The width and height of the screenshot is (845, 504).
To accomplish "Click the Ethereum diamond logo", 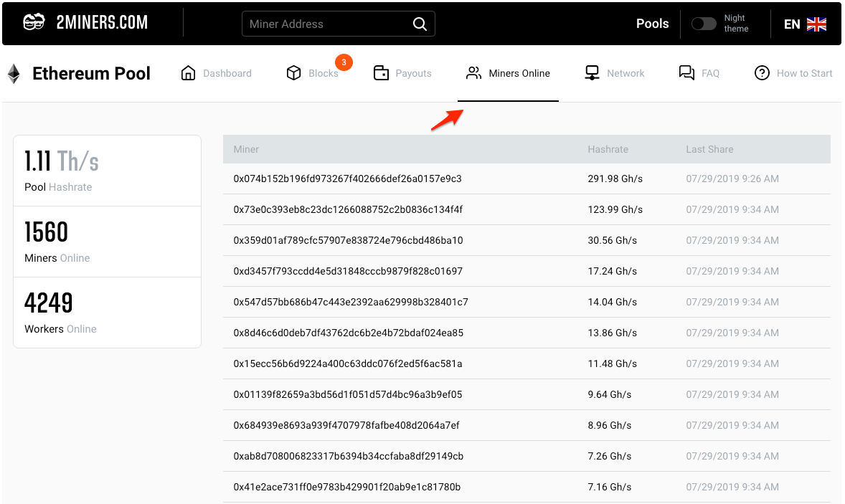I will 14,74.
